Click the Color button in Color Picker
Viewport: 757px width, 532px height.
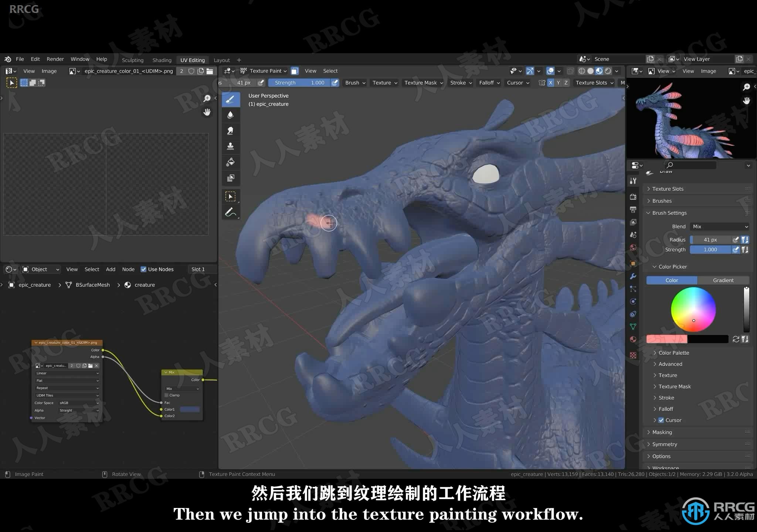pos(672,280)
